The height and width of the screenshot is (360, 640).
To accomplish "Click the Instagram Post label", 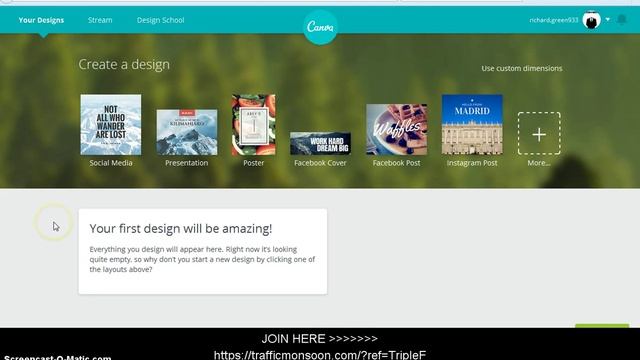I will (472, 163).
